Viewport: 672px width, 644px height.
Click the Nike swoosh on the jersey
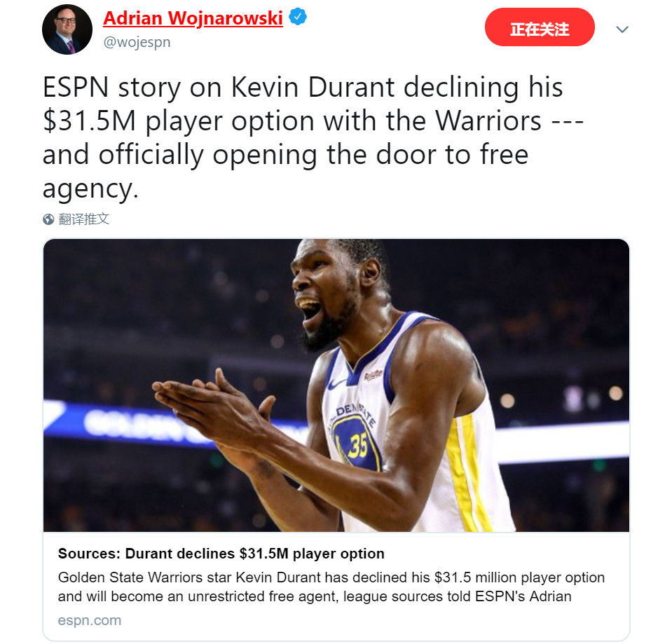pyautogui.click(x=337, y=383)
